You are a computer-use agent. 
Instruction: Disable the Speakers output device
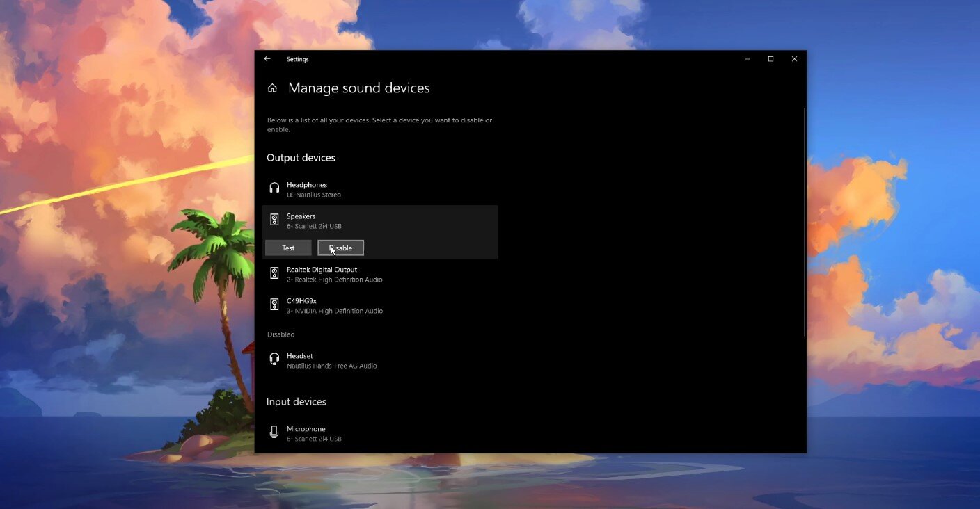coord(340,248)
